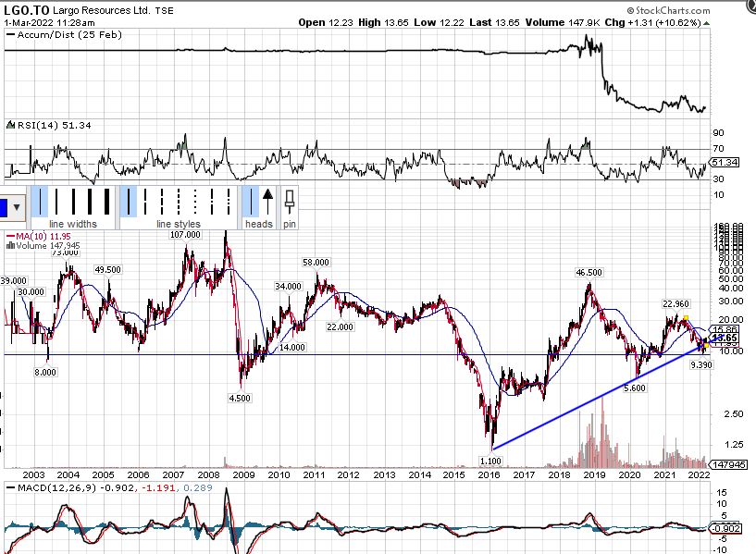The image size is (756, 554).
Task: Select the dash-dot-dot line style (last option)
Action: 228,202
